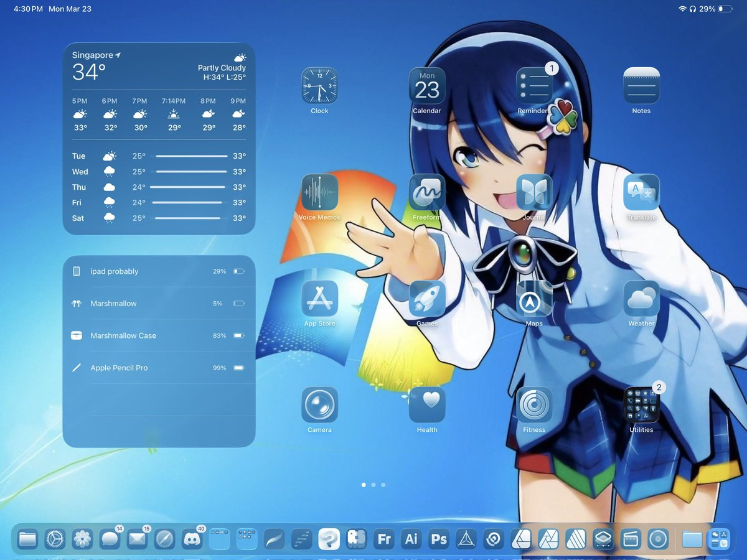Screen dimensions: 747x560
Task: Tap 'ipad probably' battery row
Action: pos(159,271)
